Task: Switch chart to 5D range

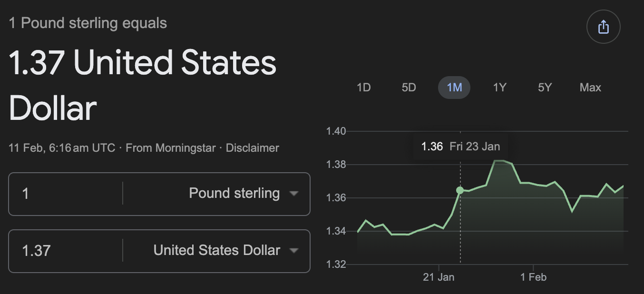Action: (x=409, y=88)
